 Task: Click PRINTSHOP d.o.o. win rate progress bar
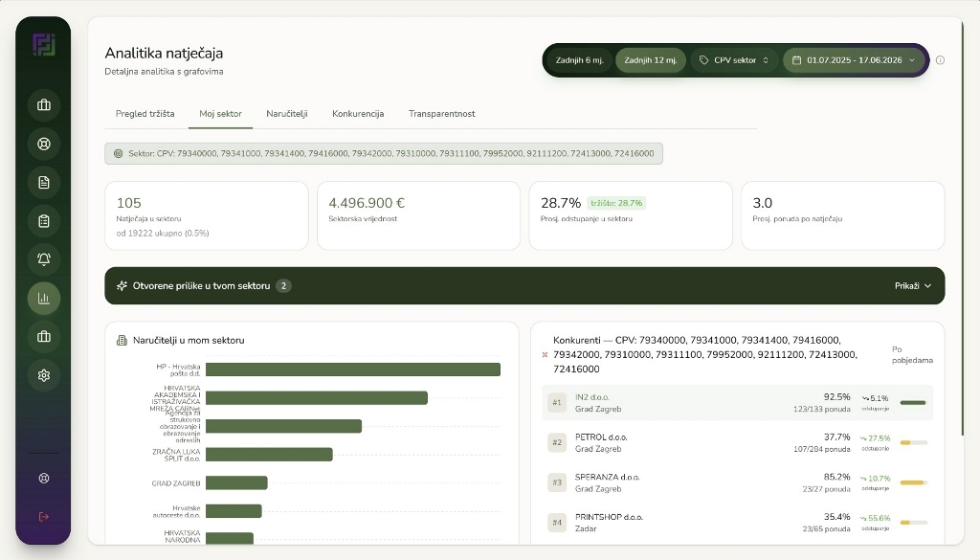913,523
